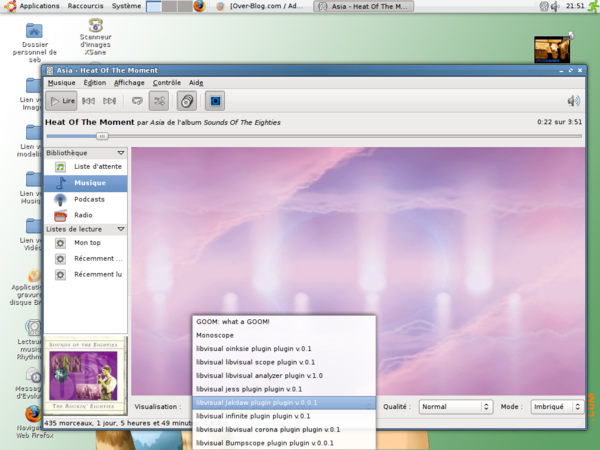Select Liste d'attente in the sidebar
600x450 pixels.
point(86,167)
